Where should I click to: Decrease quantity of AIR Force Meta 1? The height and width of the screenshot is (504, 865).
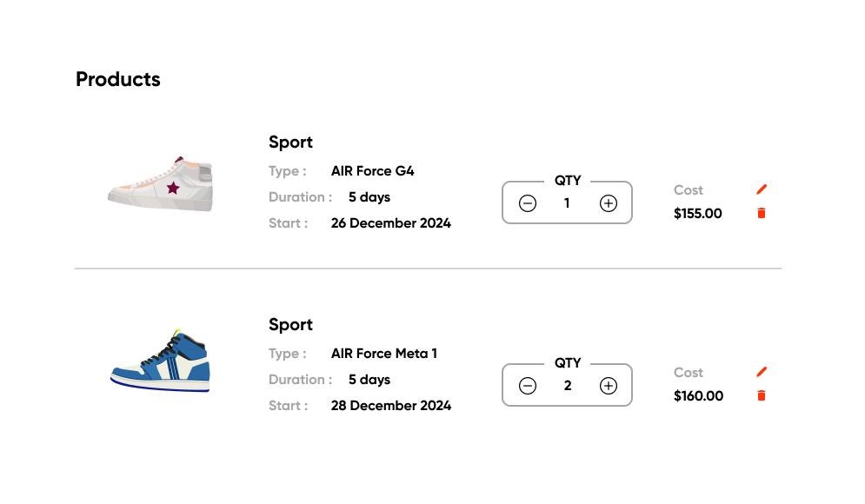click(528, 386)
